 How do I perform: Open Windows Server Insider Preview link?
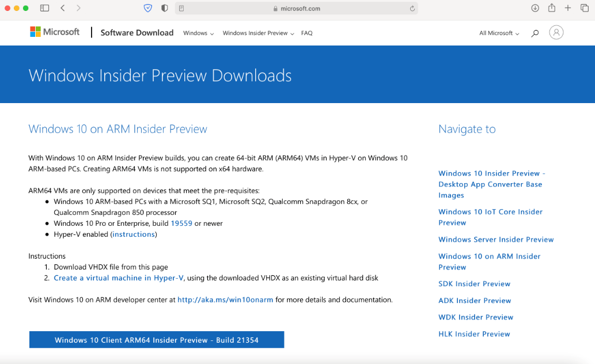tap(496, 240)
